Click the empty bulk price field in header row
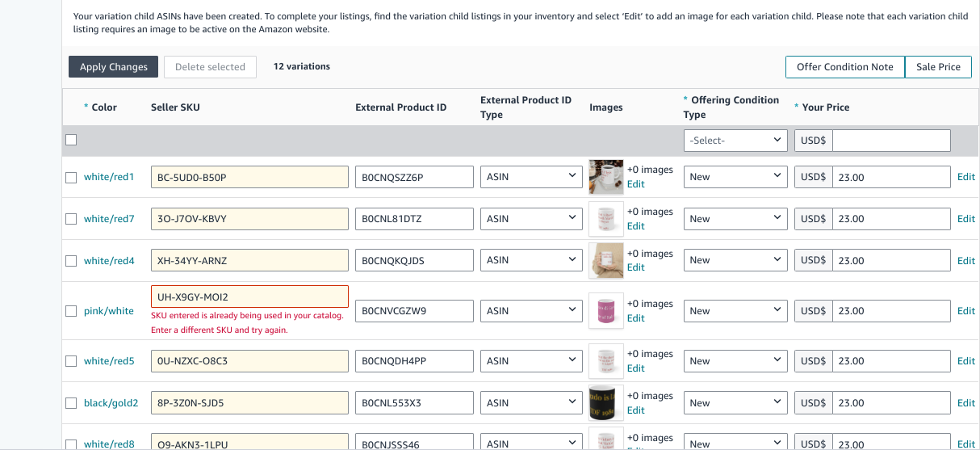 (x=891, y=141)
